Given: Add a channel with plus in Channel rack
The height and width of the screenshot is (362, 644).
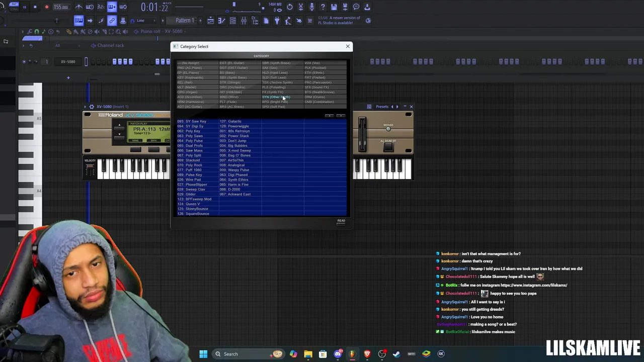Looking at the screenshot, I should [x=68, y=77].
